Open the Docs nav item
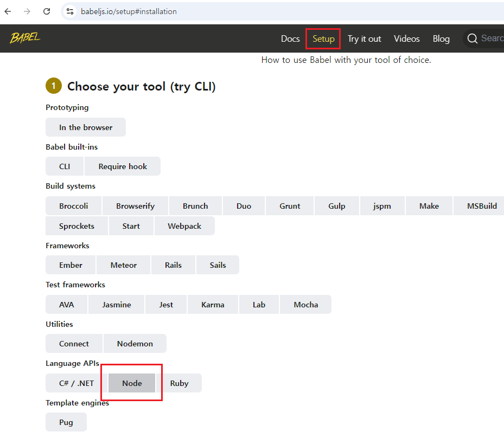Viewport: 504px width, 438px height. pyautogui.click(x=290, y=39)
